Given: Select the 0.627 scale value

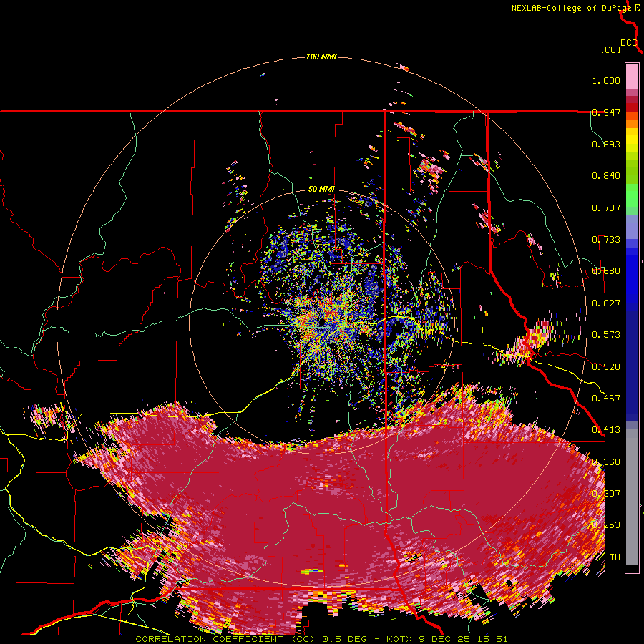Looking at the screenshot, I should coord(606,303).
